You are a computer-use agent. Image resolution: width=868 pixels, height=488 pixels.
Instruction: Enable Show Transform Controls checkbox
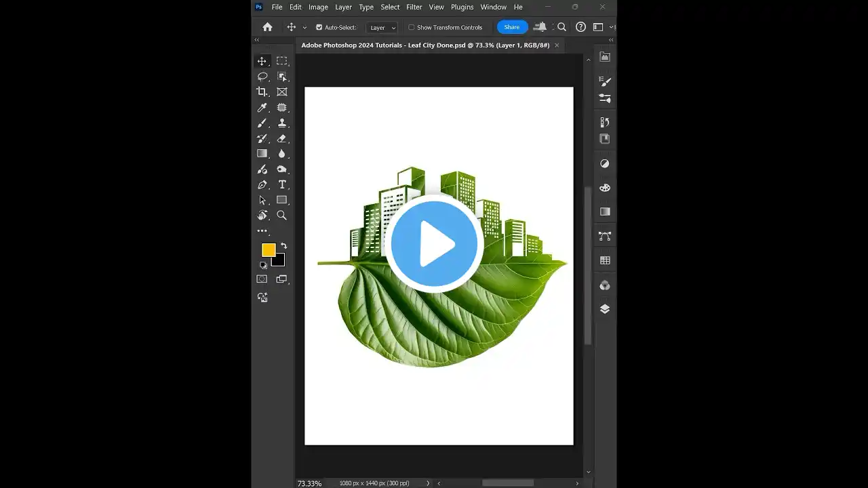412,28
